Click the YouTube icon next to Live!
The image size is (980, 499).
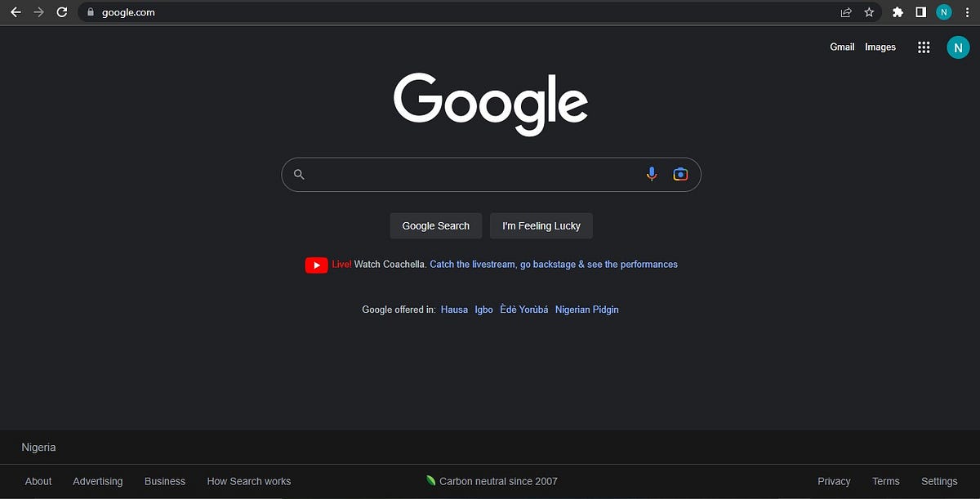pyautogui.click(x=316, y=265)
